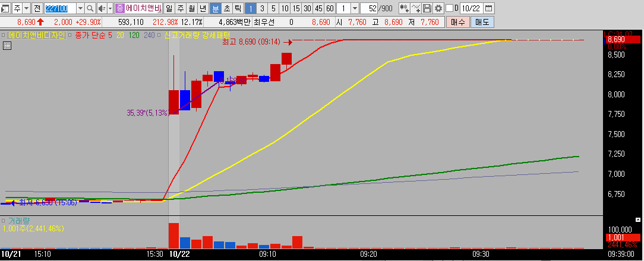Click the stock code field 227100

coord(59,8)
